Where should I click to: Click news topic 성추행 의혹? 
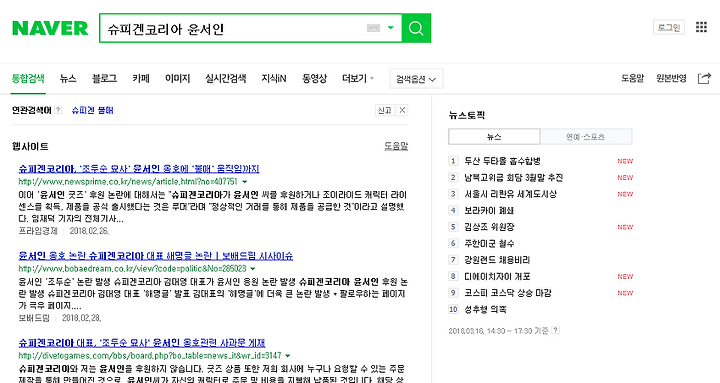[x=485, y=310]
